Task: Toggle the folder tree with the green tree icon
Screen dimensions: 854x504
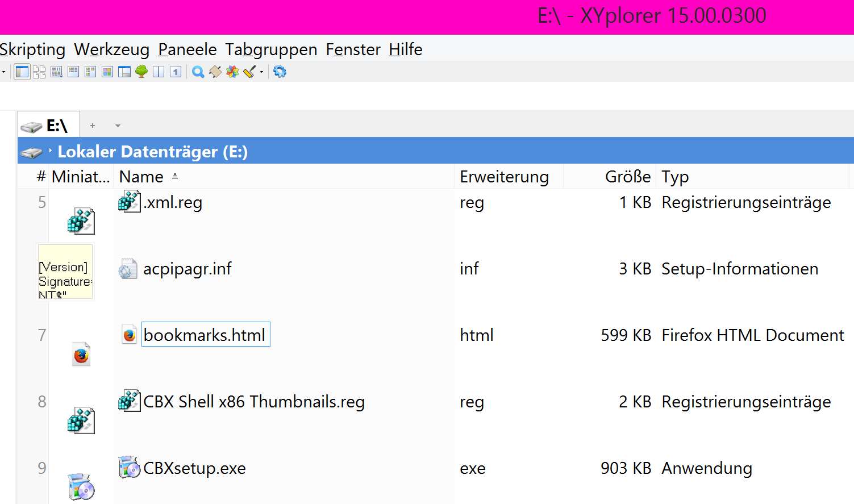Action: pyautogui.click(x=141, y=72)
